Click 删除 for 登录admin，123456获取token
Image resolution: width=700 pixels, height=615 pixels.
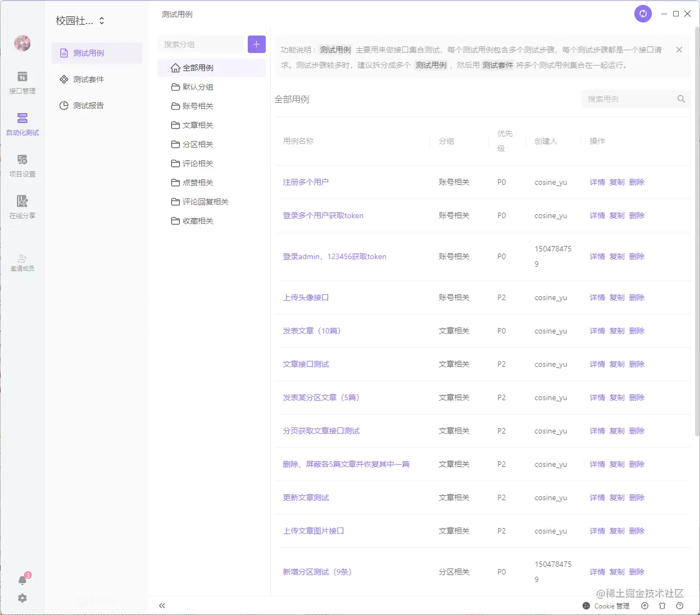pos(637,256)
